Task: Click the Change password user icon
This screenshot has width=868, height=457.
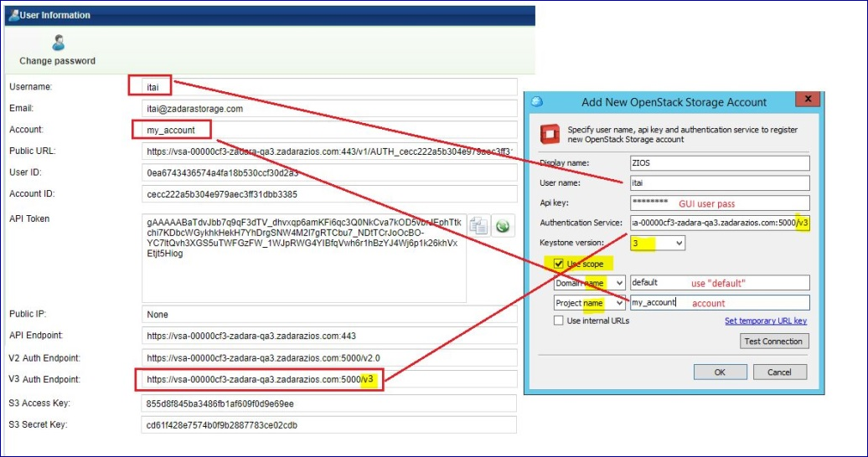Action: 58,43
